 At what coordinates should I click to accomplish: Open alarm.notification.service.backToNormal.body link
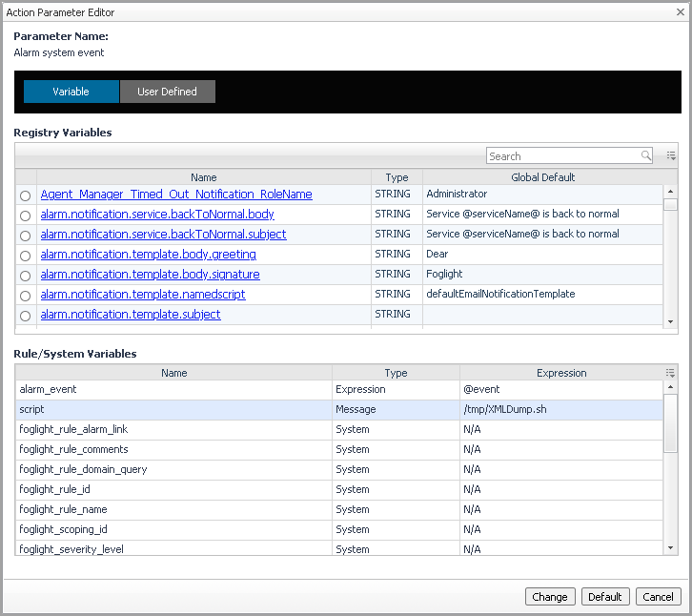coord(157,215)
